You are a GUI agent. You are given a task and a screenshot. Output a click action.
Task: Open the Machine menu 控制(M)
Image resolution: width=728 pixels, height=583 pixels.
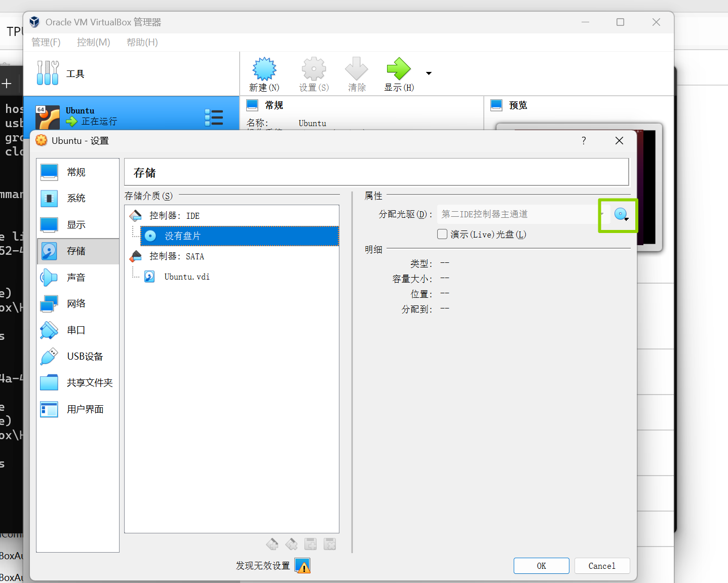pyautogui.click(x=94, y=42)
